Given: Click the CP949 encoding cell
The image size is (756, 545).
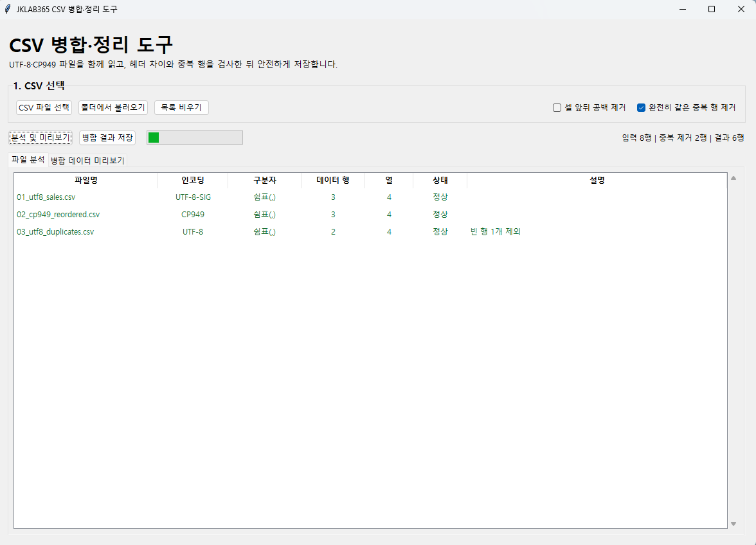Looking at the screenshot, I should point(193,215).
